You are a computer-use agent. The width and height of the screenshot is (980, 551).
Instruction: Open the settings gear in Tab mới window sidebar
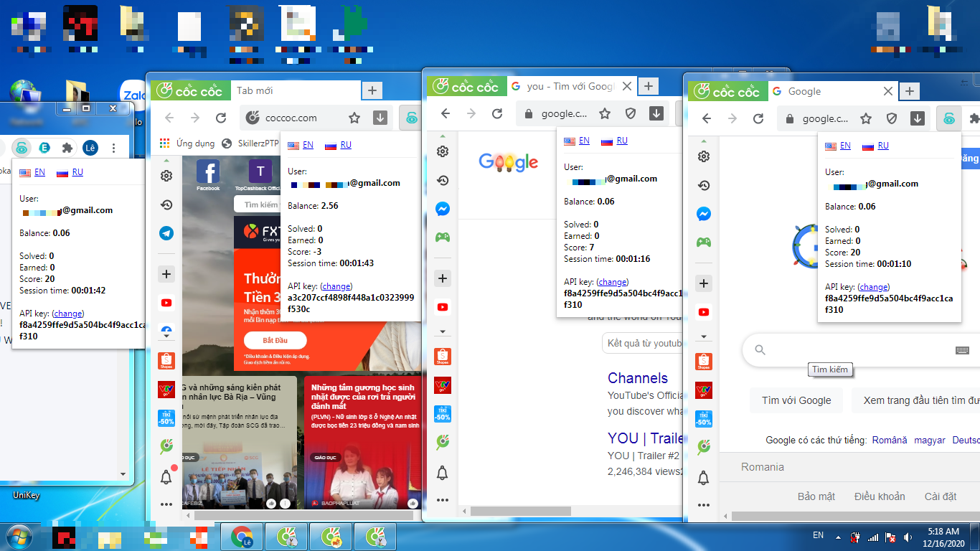(x=166, y=176)
